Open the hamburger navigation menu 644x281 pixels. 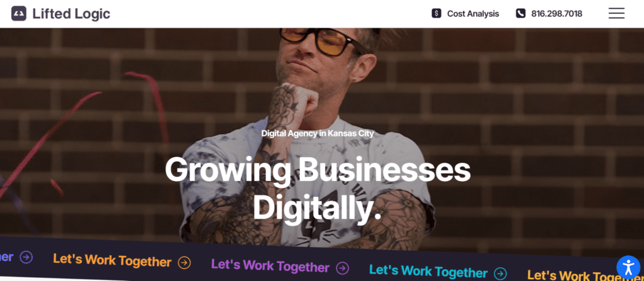(616, 14)
